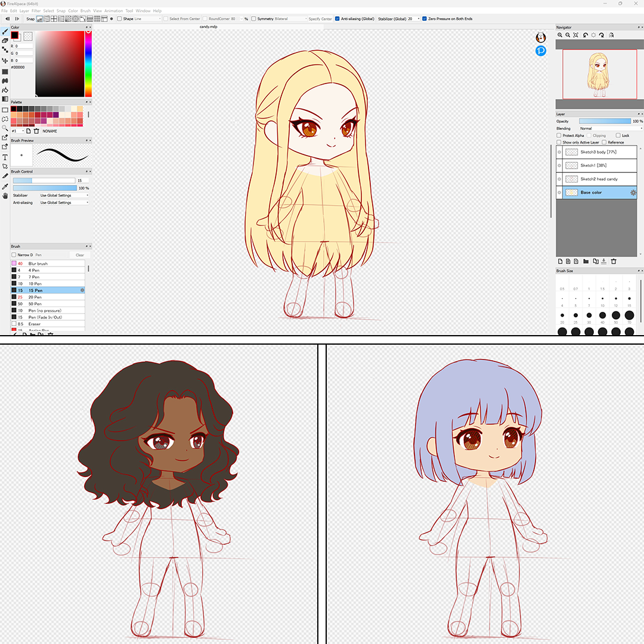Toggle the Shape checkbox
The height and width of the screenshot is (644, 644).
tap(119, 19)
